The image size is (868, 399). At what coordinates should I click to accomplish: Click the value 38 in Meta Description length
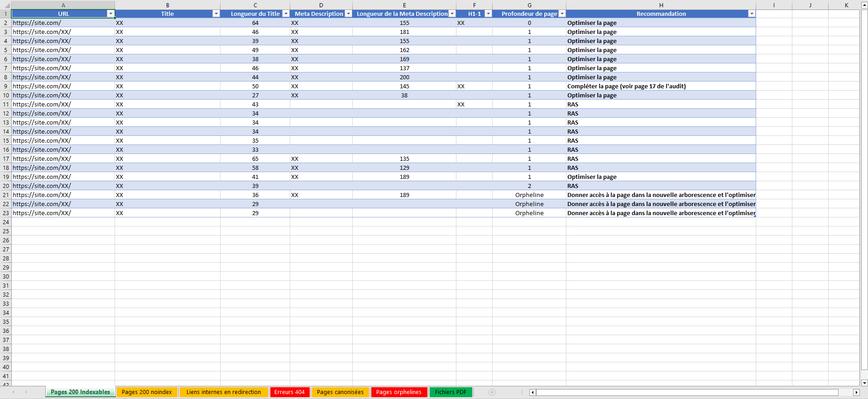[x=404, y=95]
